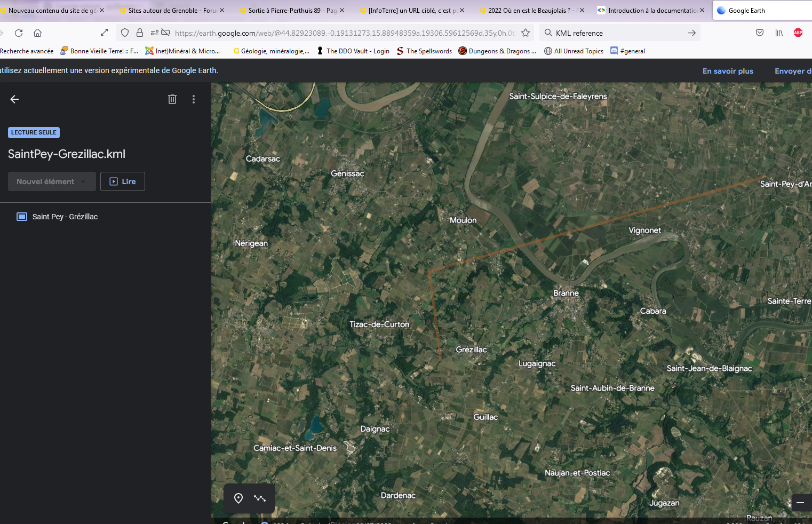Image resolution: width=812 pixels, height=524 pixels.
Task: Click the browser reload icon
Action: pos(19,33)
